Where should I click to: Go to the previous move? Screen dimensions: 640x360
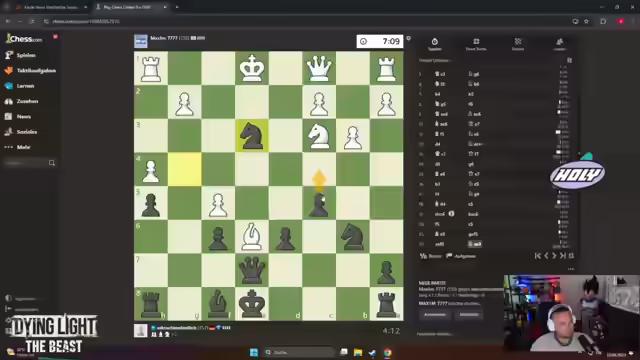coord(546,256)
